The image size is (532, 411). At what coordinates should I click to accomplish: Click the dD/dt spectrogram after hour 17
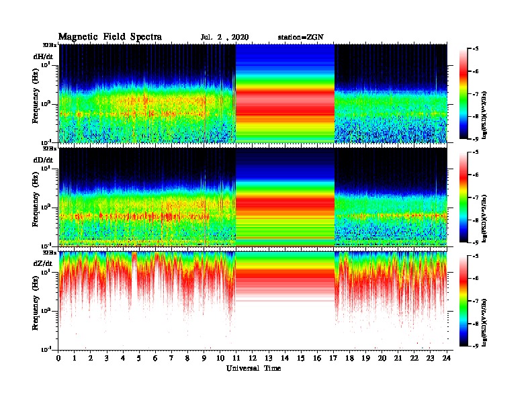tap(390, 197)
